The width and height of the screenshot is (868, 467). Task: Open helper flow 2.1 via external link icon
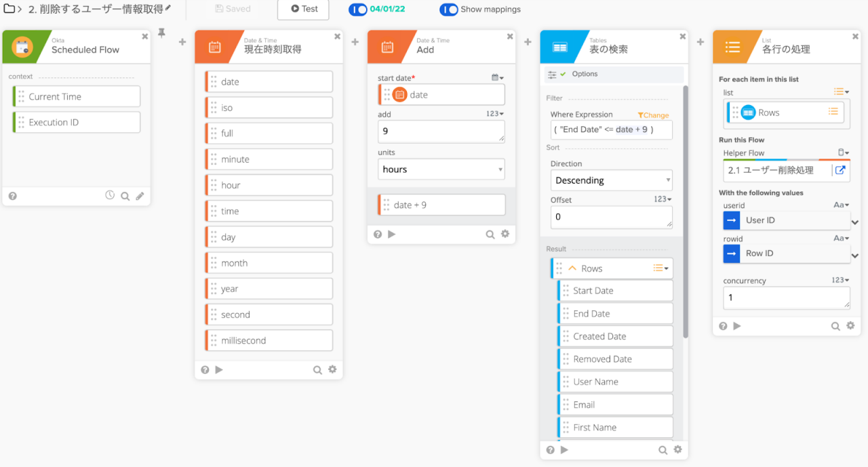coord(840,170)
